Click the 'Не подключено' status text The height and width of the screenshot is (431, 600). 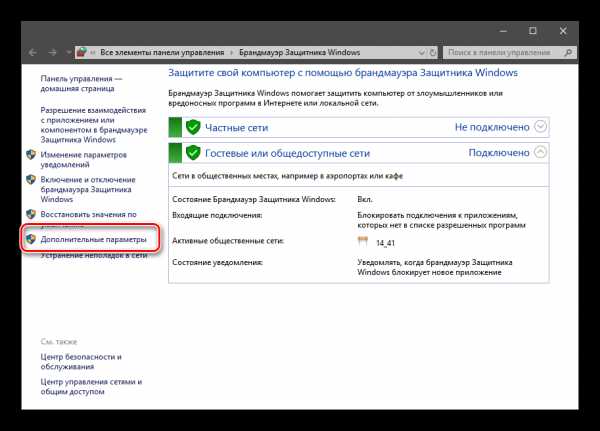coord(492,127)
